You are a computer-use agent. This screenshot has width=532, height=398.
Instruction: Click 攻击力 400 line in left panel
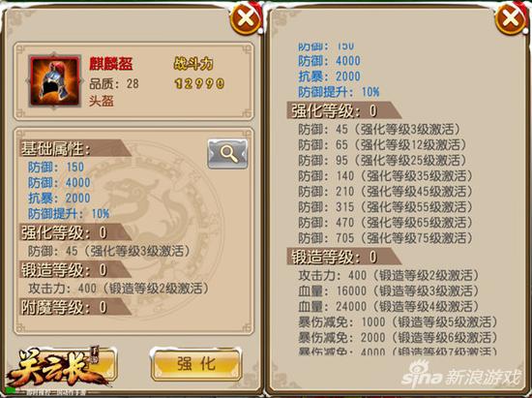(x=118, y=289)
